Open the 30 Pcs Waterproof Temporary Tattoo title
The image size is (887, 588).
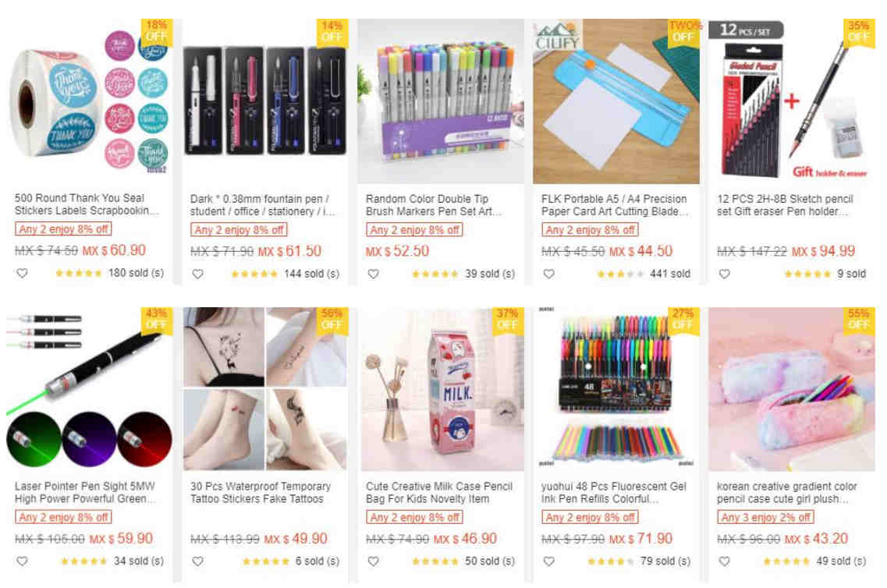(261, 492)
